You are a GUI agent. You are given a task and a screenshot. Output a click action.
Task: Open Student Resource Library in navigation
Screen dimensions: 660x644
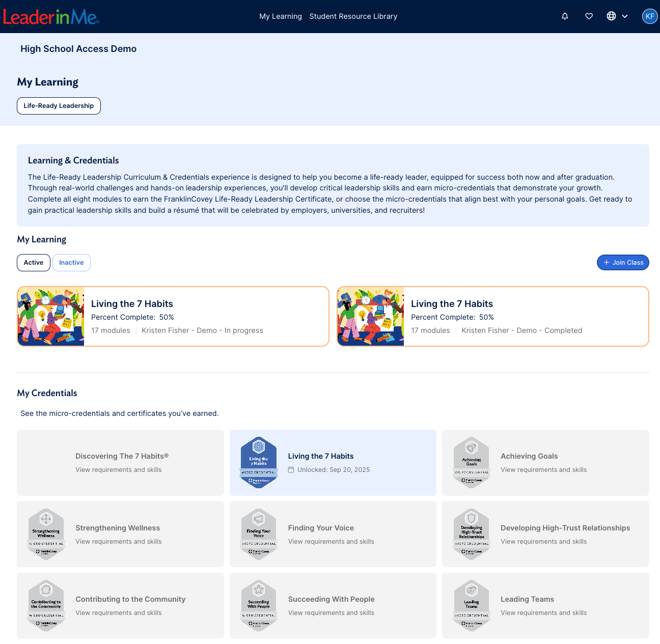pyautogui.click(x=353, y=16)
